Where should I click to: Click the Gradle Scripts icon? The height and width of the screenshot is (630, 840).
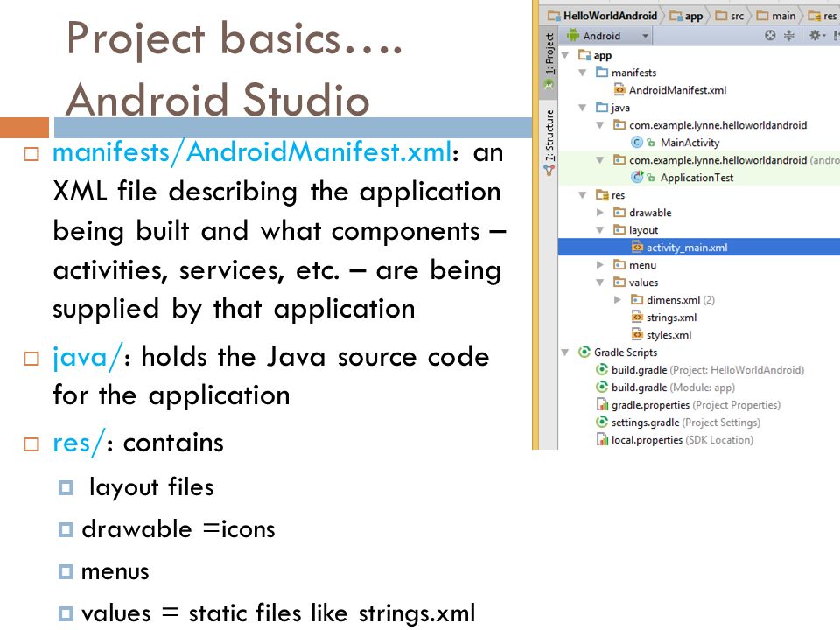coord(584,352)
